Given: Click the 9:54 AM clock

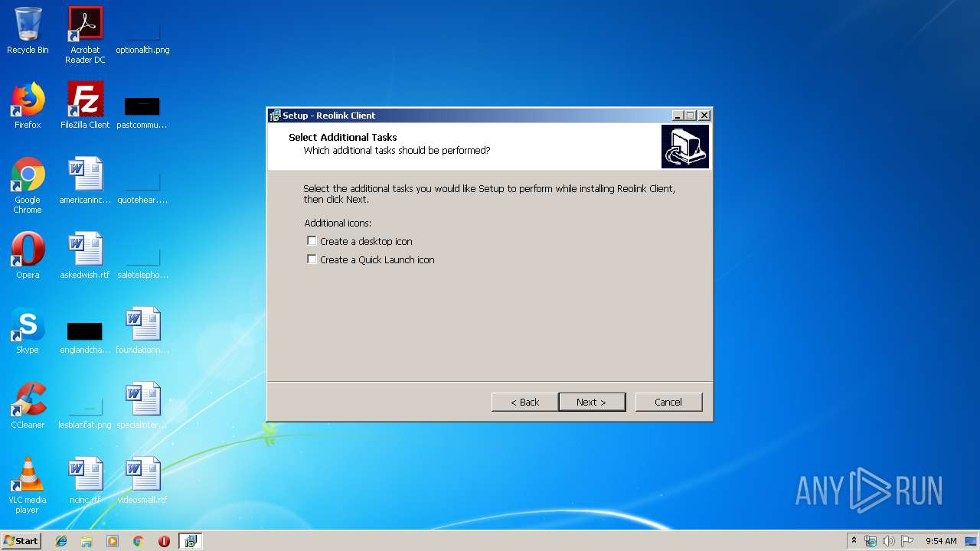Looking at the screenshot, I should pos(941,541).
